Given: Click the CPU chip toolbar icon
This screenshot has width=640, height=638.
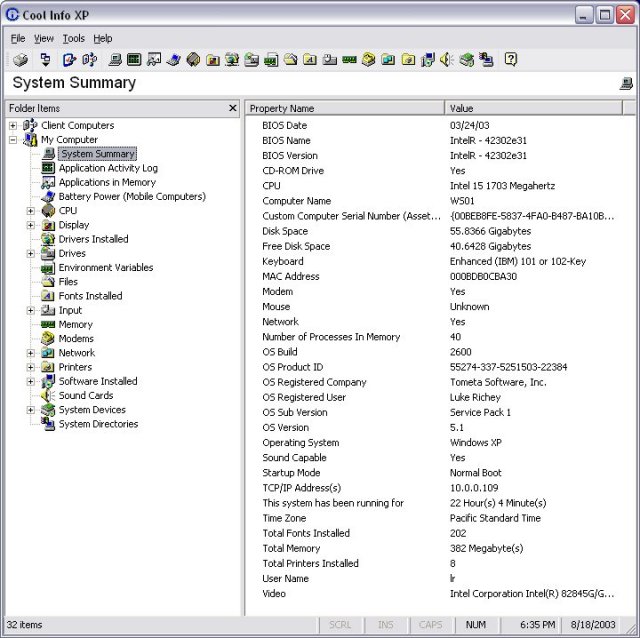Looking at the screenshot, I should (x=193, y=60).
